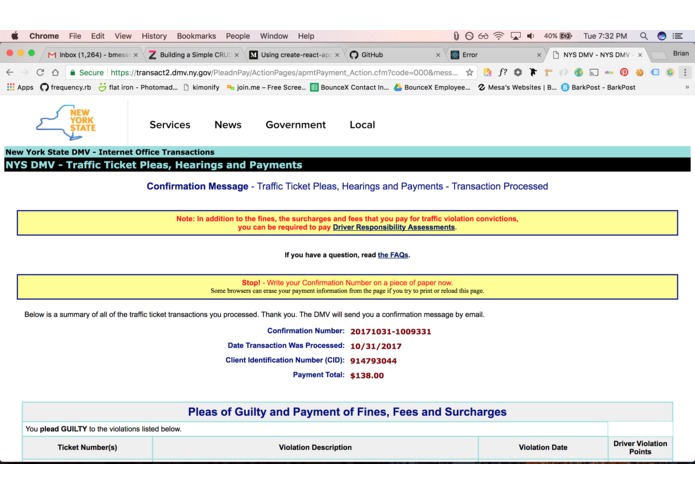
Task: Open the BarkPost bookmark
Action: coord(598,87)
